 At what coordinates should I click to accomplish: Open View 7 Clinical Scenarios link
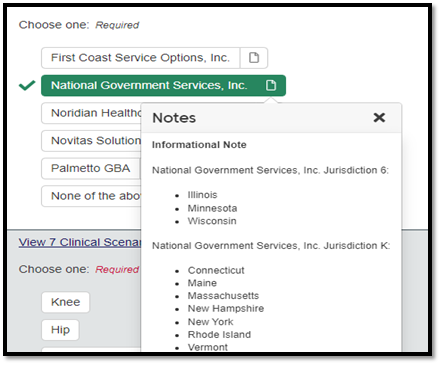(80, 242)
